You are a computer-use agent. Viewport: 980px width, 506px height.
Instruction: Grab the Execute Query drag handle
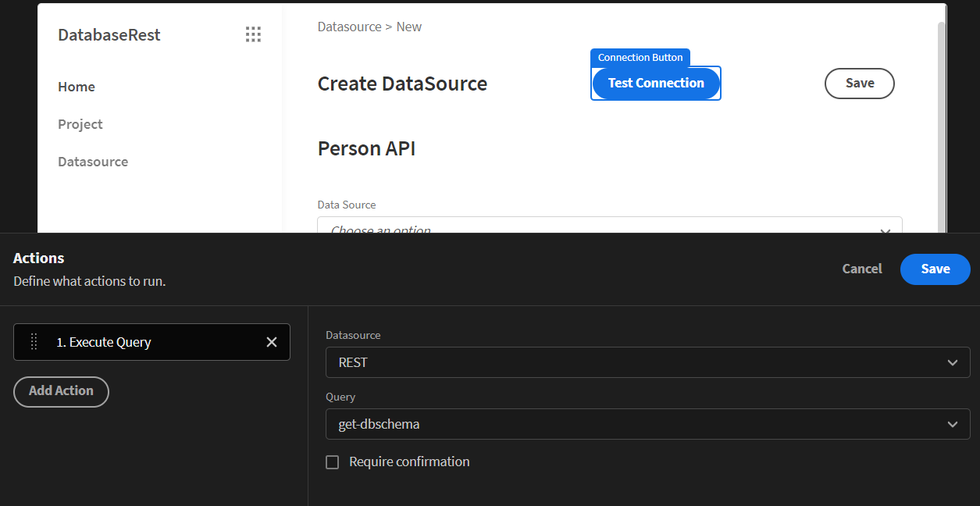tap(34, 342)
